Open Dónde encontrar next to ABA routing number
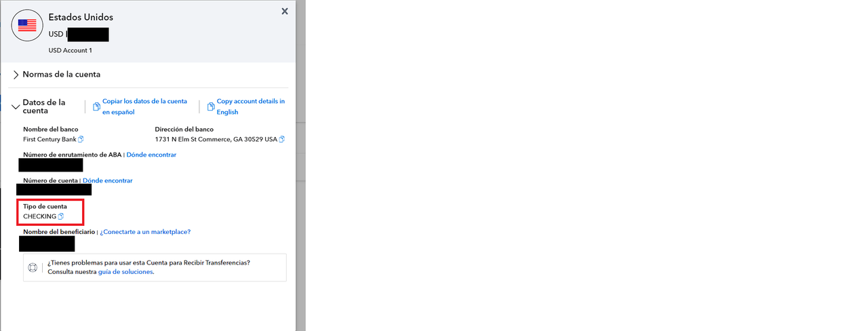The image size is (868, 331). click(x=151, y=155)
